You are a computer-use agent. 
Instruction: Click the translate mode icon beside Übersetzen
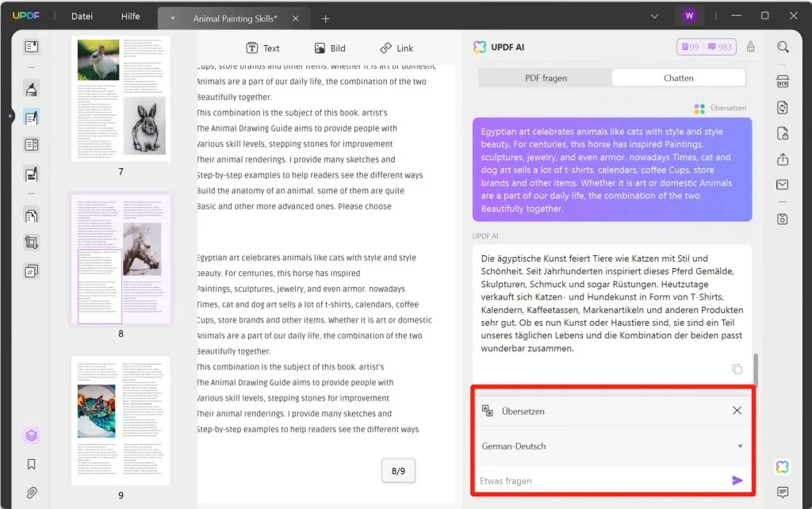point(488,411)
